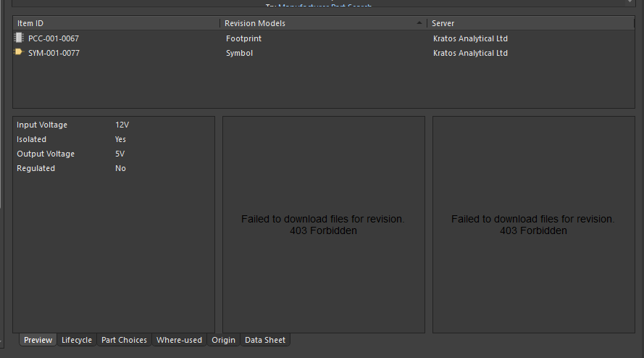Switch to the Preview tab

[x=38, y=340]
